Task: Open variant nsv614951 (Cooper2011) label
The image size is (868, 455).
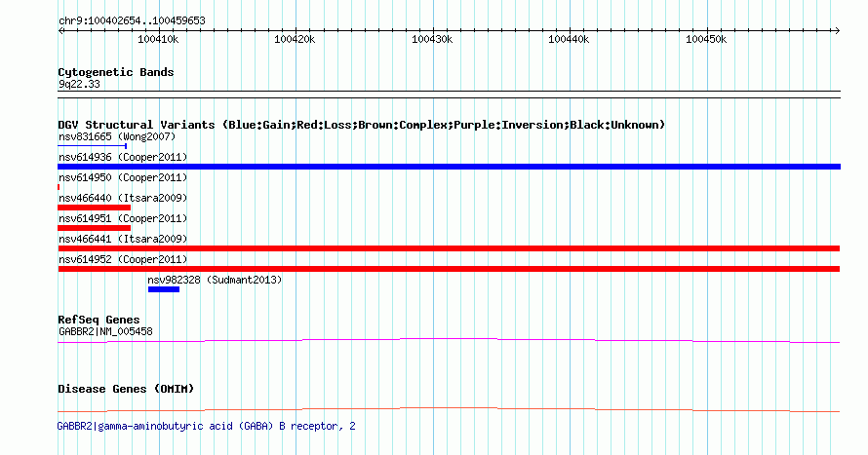Action: pyautogui.click(x=123, y=218)
